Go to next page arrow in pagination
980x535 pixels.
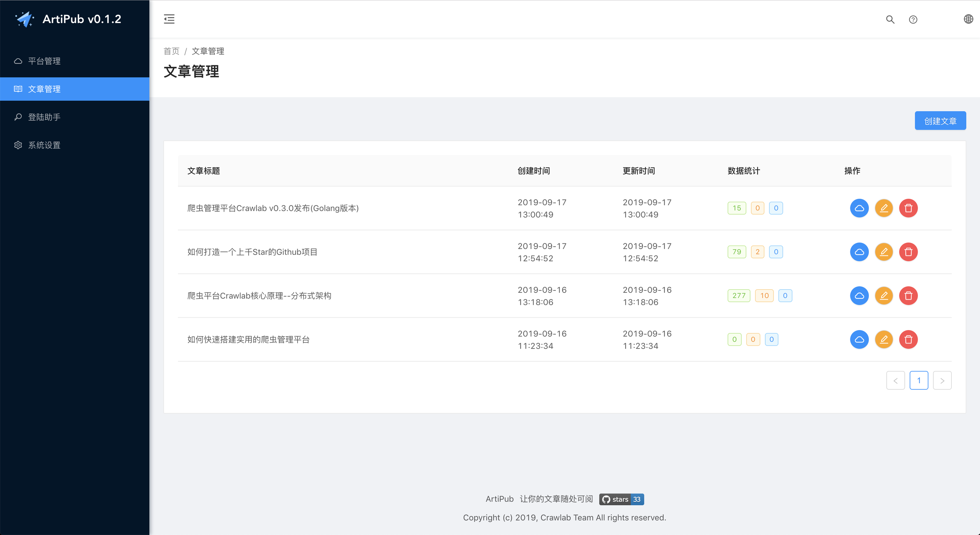click(942, 381)
